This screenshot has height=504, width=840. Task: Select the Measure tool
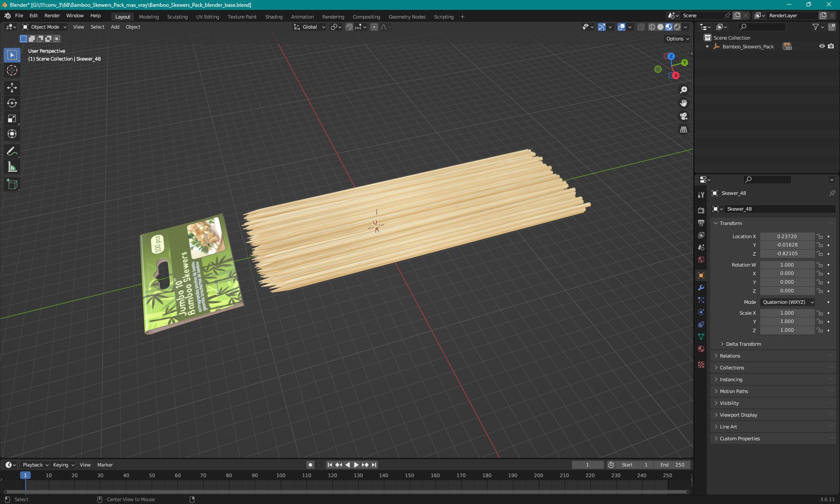(12, 167)
